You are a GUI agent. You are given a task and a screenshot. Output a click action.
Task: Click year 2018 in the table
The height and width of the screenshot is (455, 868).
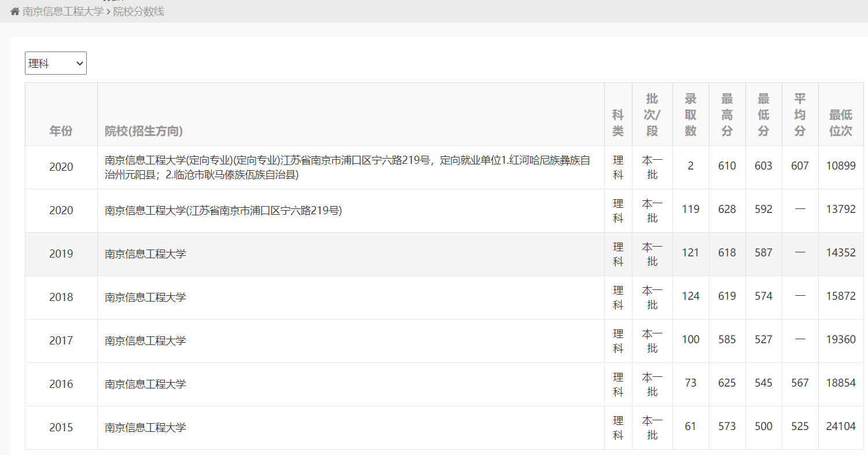click(61, 297)
